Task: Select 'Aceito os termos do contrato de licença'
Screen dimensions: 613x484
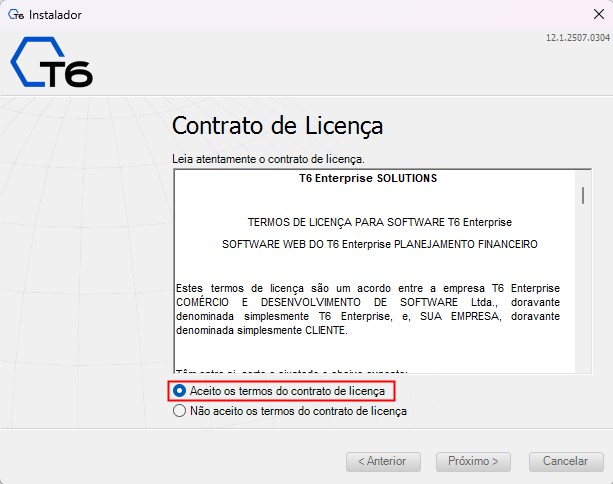Action: tap(279, 391)
